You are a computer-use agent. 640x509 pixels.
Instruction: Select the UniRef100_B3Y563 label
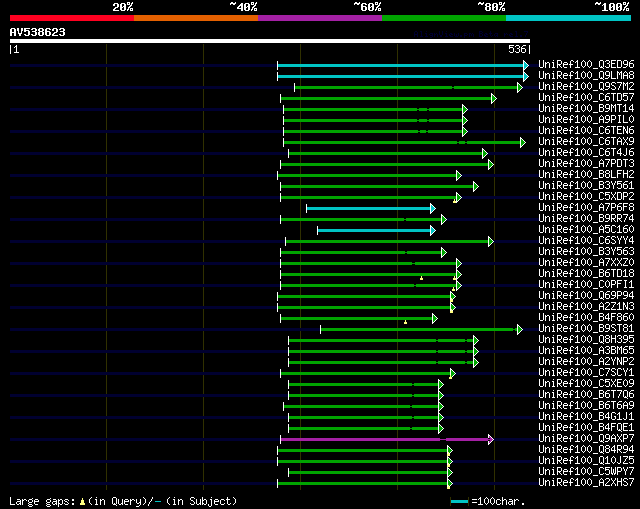tap(586, 252)
